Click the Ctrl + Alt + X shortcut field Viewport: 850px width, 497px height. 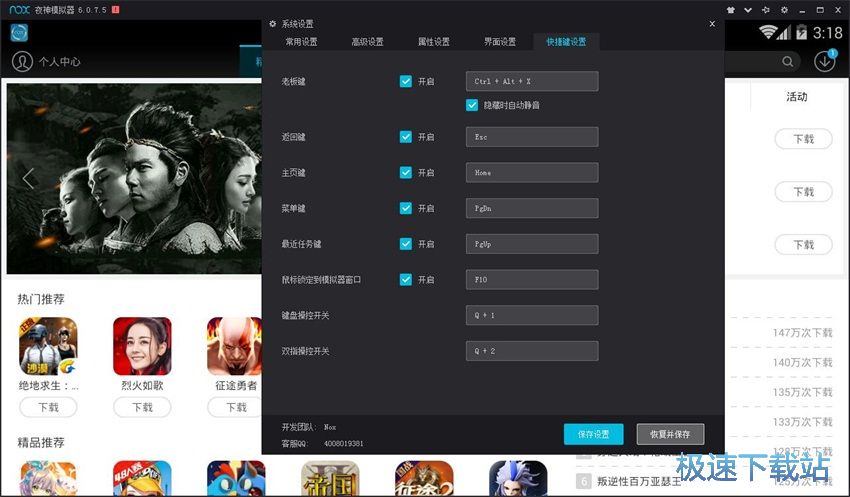click(x=532, y=81)
